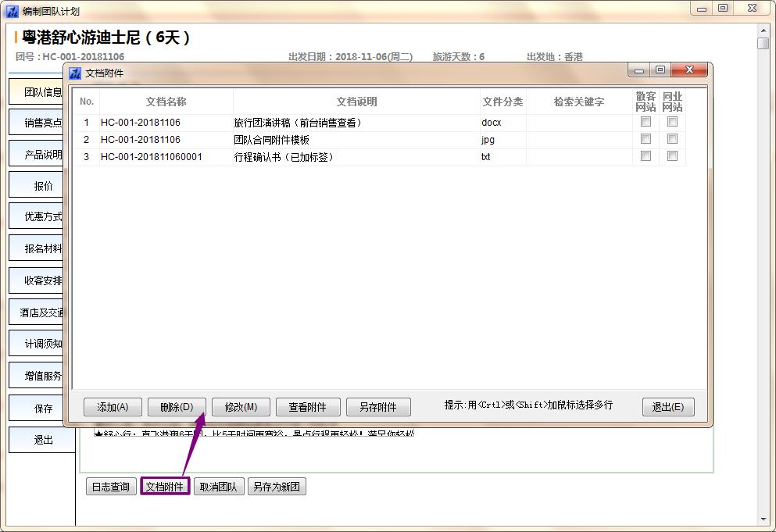Check 散客网站 box for row 1
Viewport: 776px width, 532px height.
645,122
